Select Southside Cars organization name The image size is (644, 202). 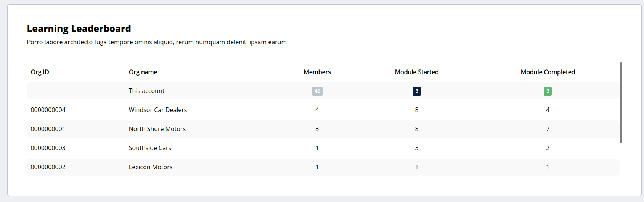click(x=150, y=148)
